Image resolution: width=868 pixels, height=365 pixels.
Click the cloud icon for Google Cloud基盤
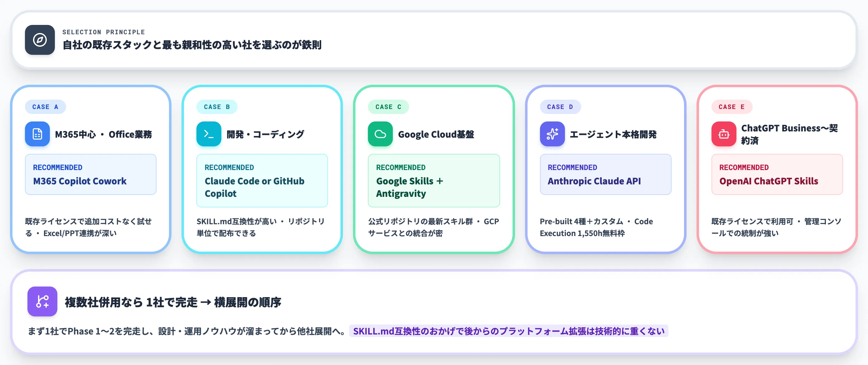tap(380, 134)
